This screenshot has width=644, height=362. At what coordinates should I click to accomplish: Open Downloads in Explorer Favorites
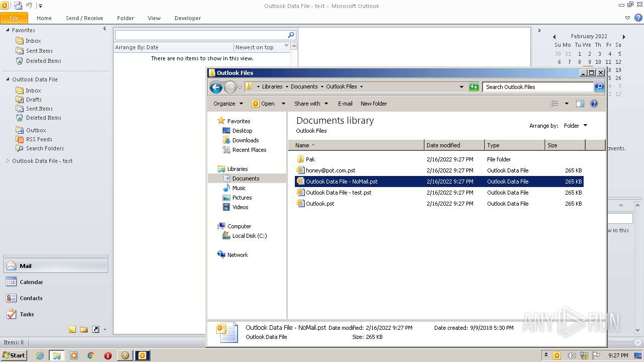245,140
